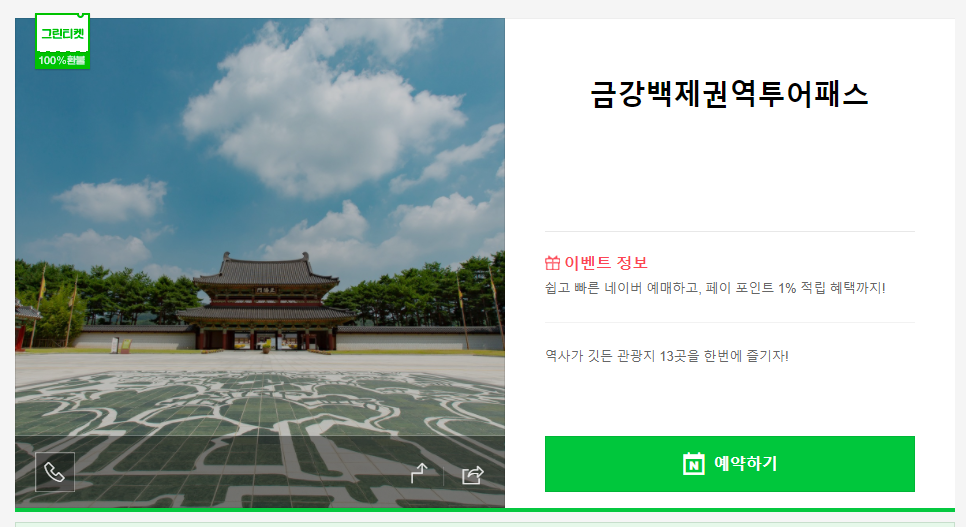Click the divider line below the event info
The height and width of the screenshot is (527, 966).
click(729, 322)
